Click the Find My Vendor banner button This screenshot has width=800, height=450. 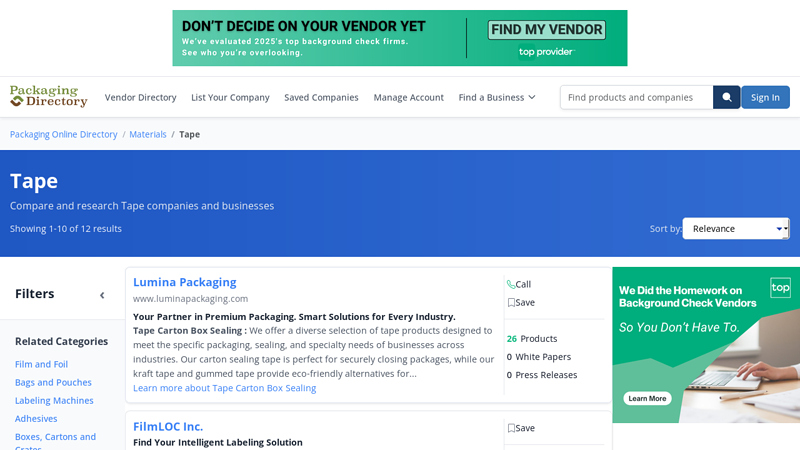546,30
